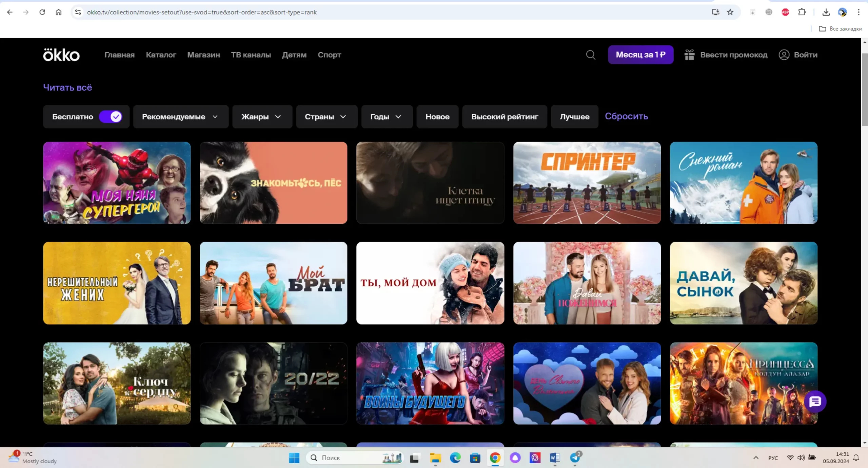Click the AdBlock extension icon
Screen dimensions: 868x468
785,12
